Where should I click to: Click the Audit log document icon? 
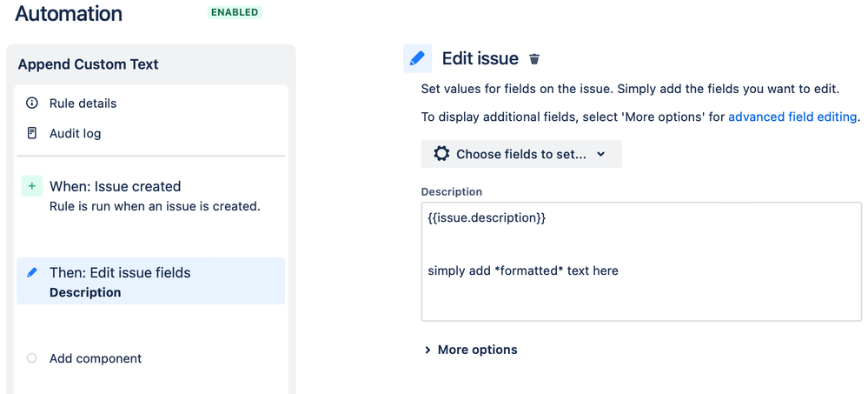point(32,133)
